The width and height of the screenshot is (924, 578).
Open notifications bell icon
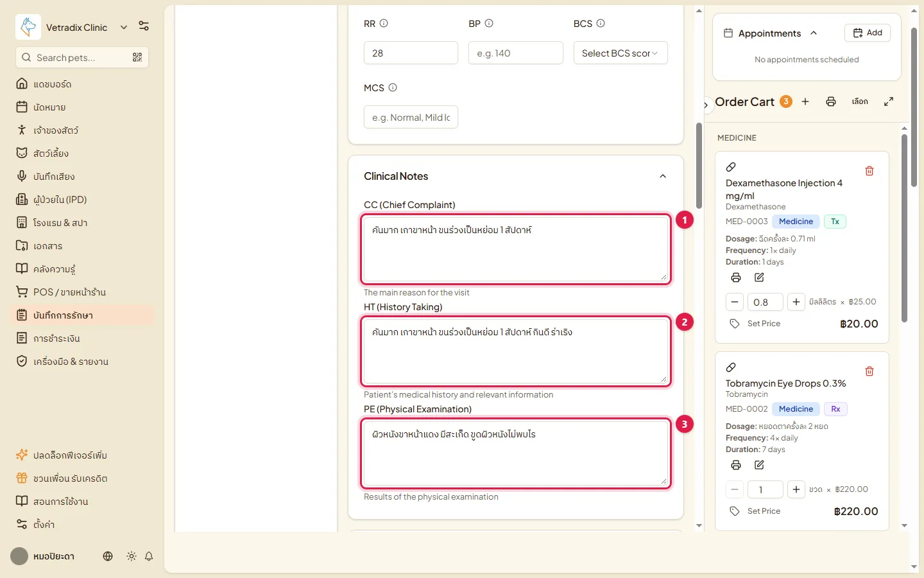(x=149, y=556)
